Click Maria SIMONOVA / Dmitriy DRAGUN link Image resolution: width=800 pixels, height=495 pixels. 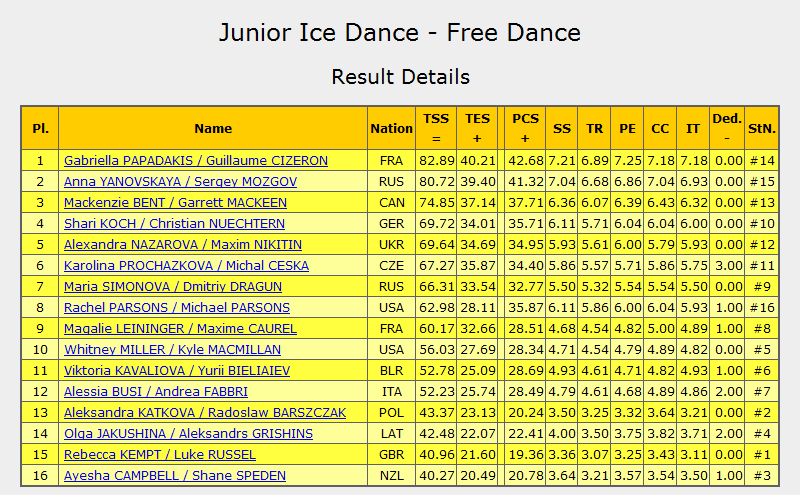[x=172, y=286]
